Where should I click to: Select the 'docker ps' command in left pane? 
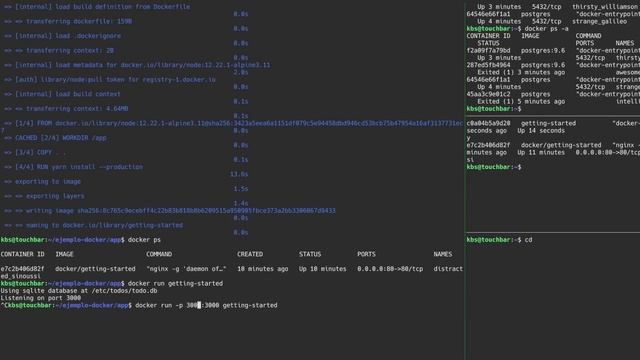coord(144,240)
